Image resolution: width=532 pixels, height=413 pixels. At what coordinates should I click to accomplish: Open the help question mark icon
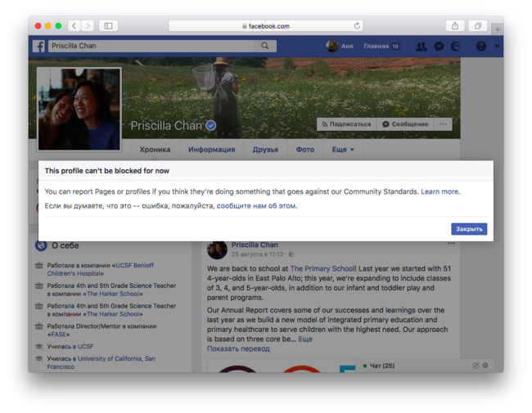(480, 47)
